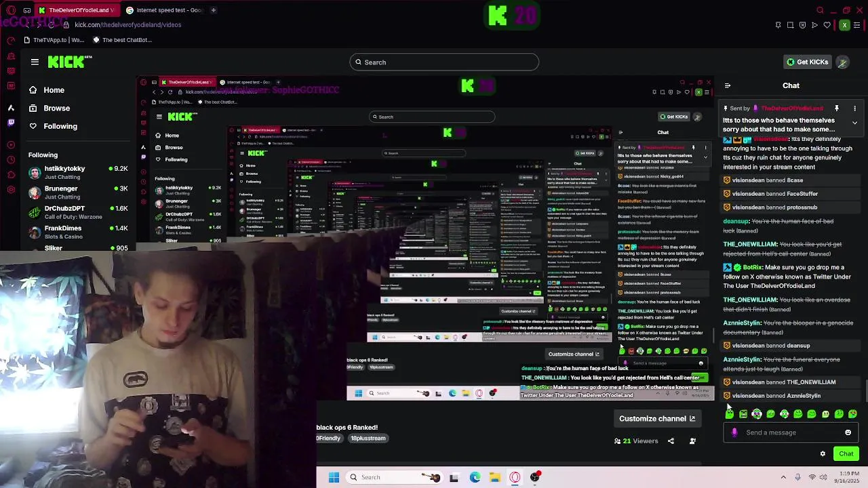Insert the first green Kick emote

coord(730,413)
